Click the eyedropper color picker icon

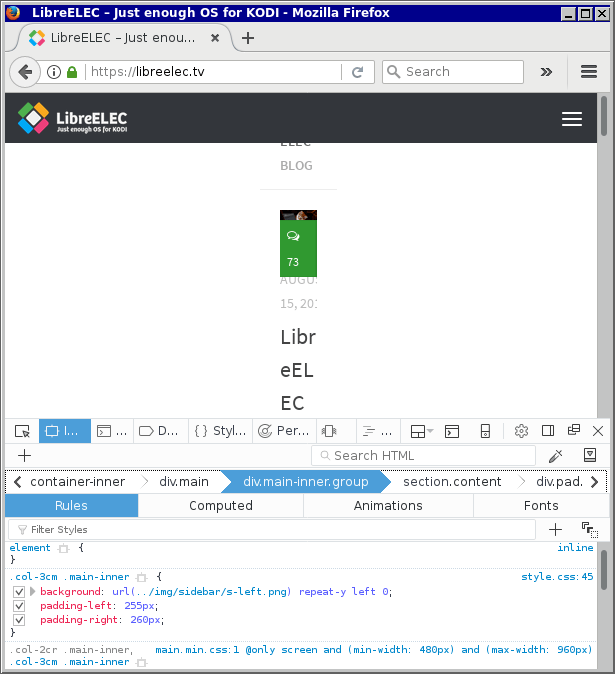[x=556, y=456]
